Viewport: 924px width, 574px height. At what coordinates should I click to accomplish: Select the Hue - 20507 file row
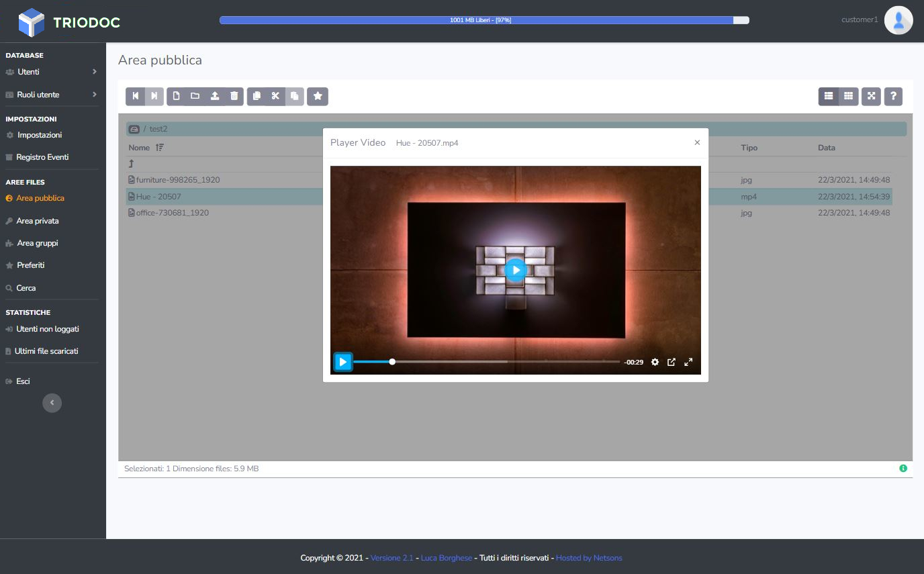tap(510, 197)
